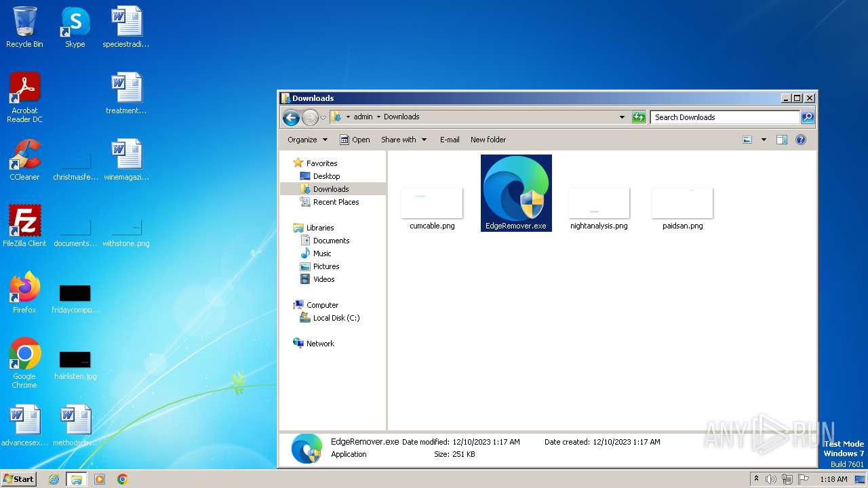Show hidden tray icons arrow

click(756, 479)
